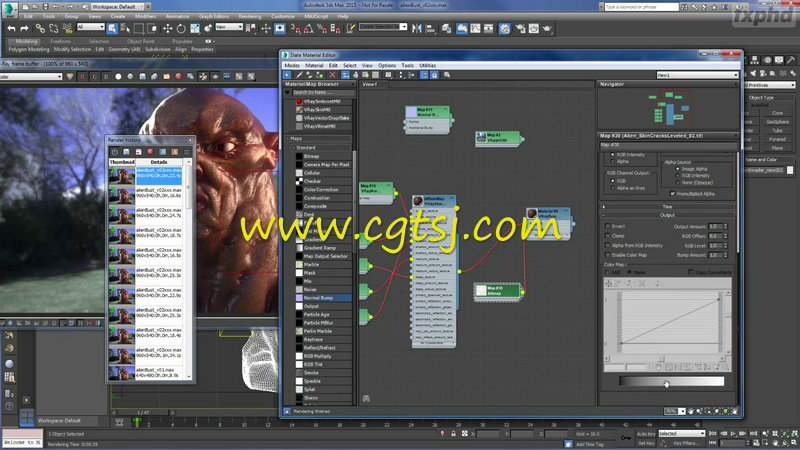Click the Render teapot icon
Viewport: 800px width, 450px height.
(547, 29)
